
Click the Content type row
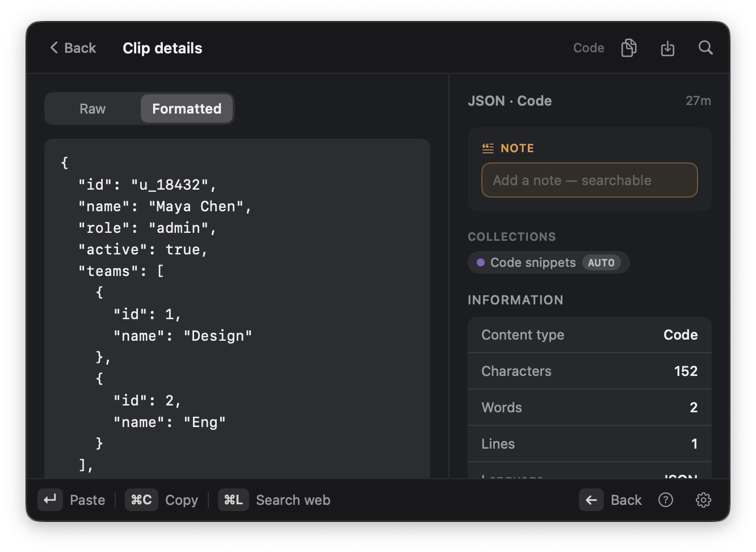pos(589,335)
